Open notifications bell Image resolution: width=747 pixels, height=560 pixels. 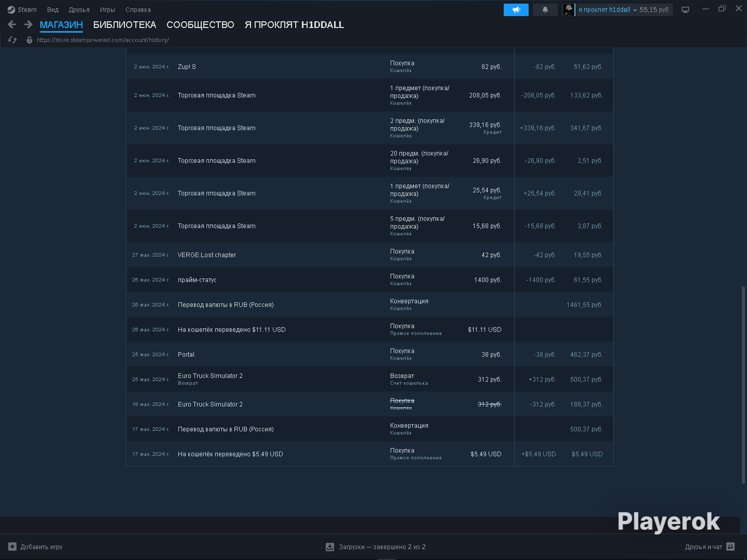[x=545, y=10]
